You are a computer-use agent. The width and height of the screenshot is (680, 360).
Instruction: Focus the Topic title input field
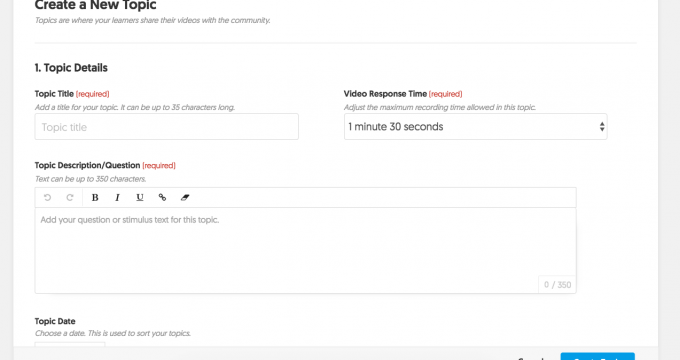point(167,127)
